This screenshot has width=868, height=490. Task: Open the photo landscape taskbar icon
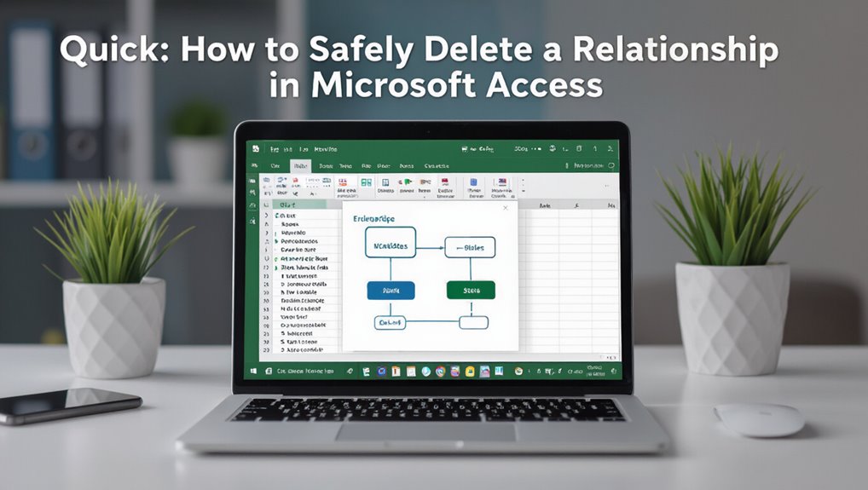point(484,372)
